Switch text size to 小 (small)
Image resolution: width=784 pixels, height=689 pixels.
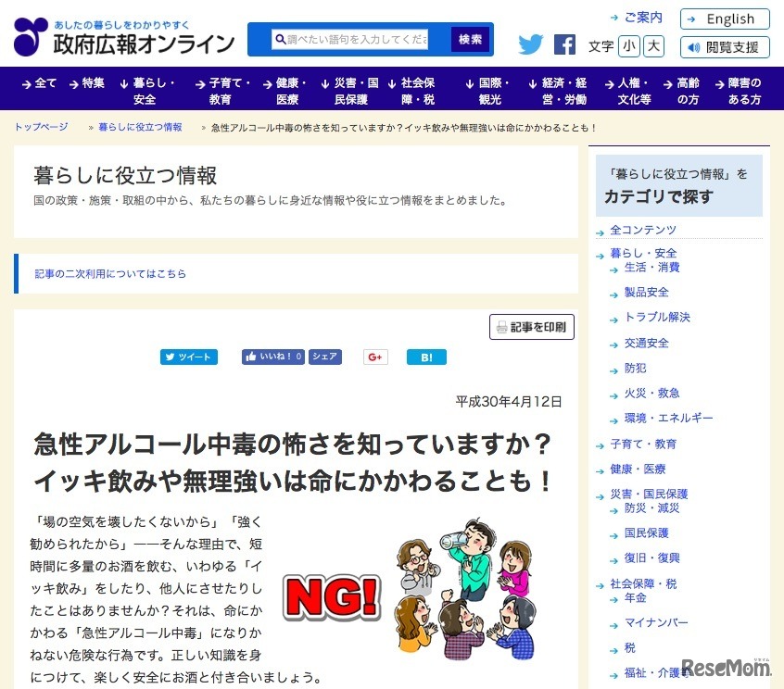(631, 44)
